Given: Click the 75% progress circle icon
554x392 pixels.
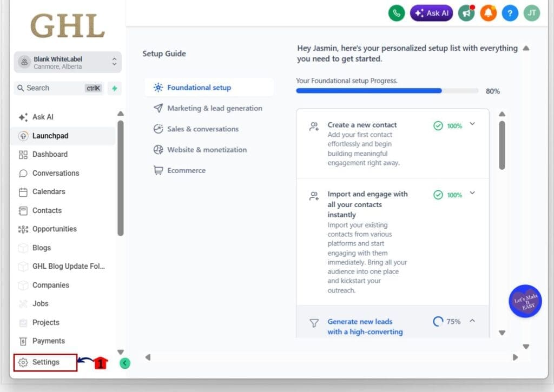Looking at the screenshot, I should click(438, 321).
